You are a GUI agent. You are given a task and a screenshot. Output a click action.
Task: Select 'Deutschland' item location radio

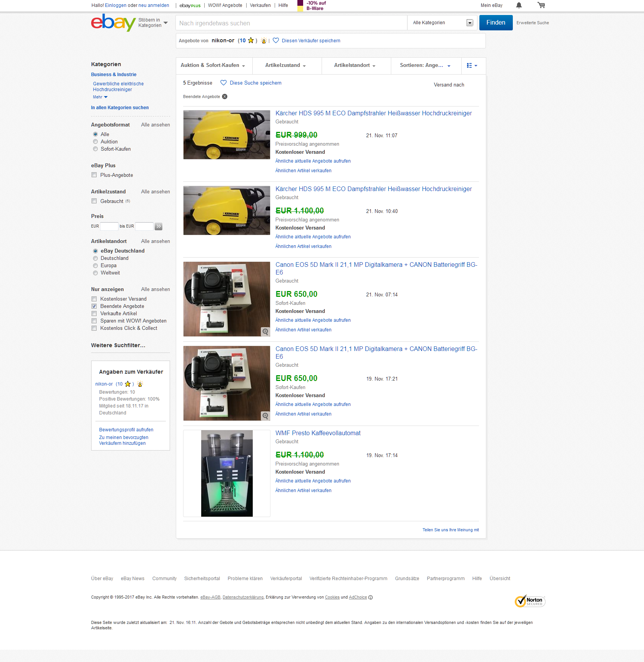[x=95, y=258]
